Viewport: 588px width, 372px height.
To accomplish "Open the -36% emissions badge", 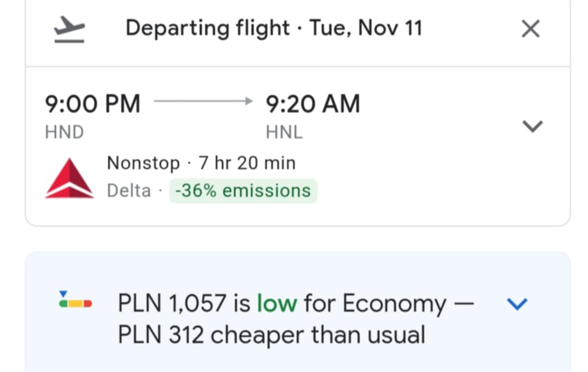I will pyautogui.click(x=243, y=191).
